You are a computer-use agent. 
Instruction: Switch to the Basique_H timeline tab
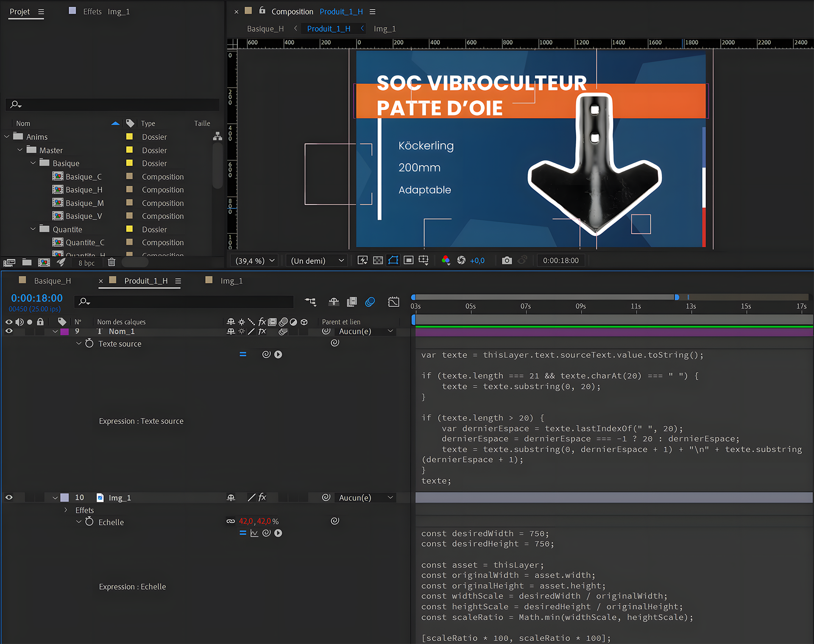click(x=53, y=281)
